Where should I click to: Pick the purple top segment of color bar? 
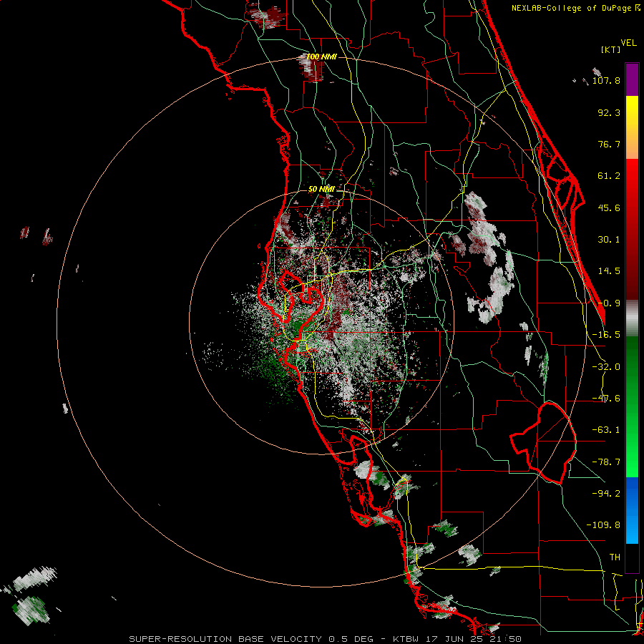(x=632, y=79)
